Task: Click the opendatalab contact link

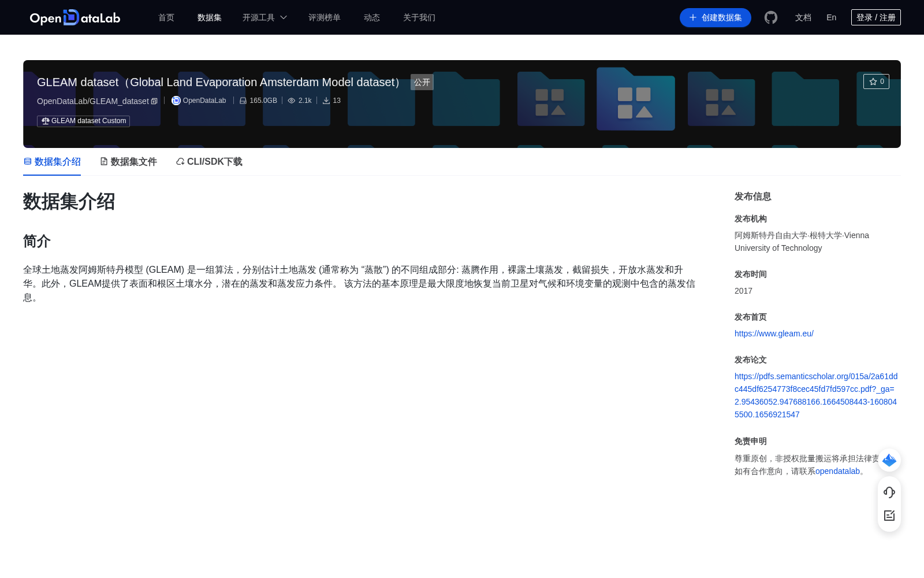Action: click(837, 471)
